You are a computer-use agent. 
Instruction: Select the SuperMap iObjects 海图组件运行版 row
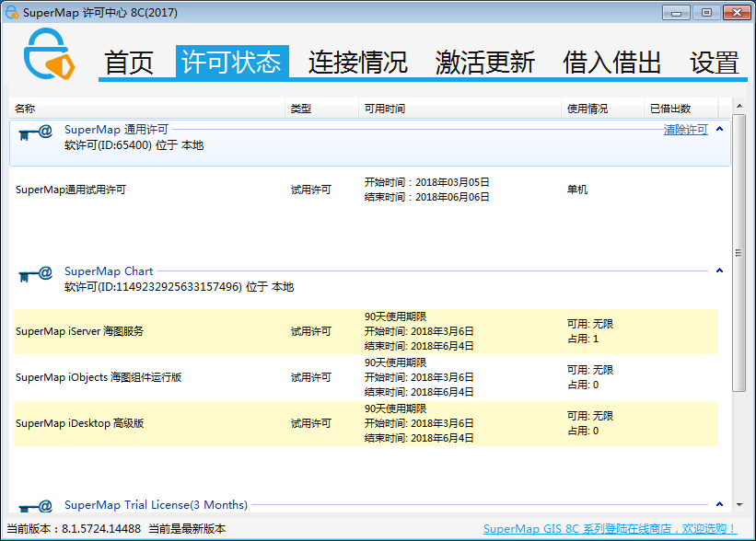[366, 377]
